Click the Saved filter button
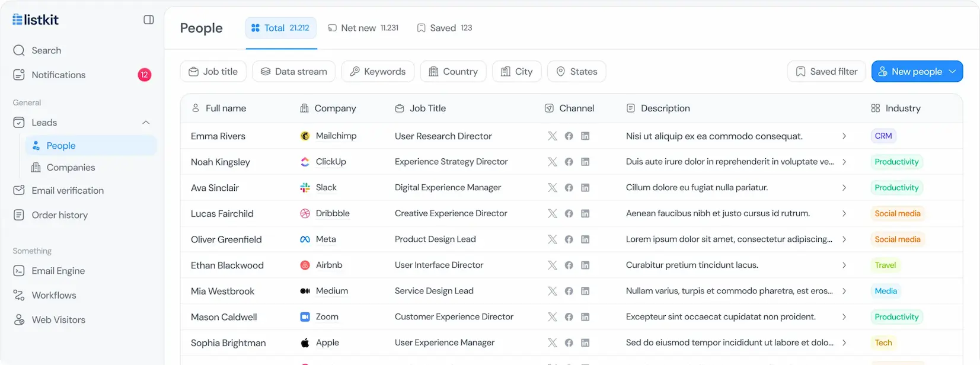Screen dimensions: 980x365 click(x=826, y=72)
